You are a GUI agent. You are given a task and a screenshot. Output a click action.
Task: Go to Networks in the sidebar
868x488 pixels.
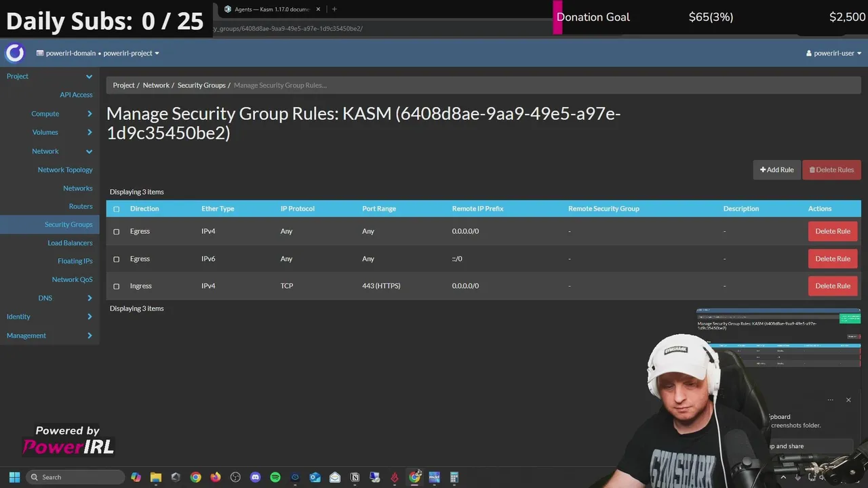(78, 188)
